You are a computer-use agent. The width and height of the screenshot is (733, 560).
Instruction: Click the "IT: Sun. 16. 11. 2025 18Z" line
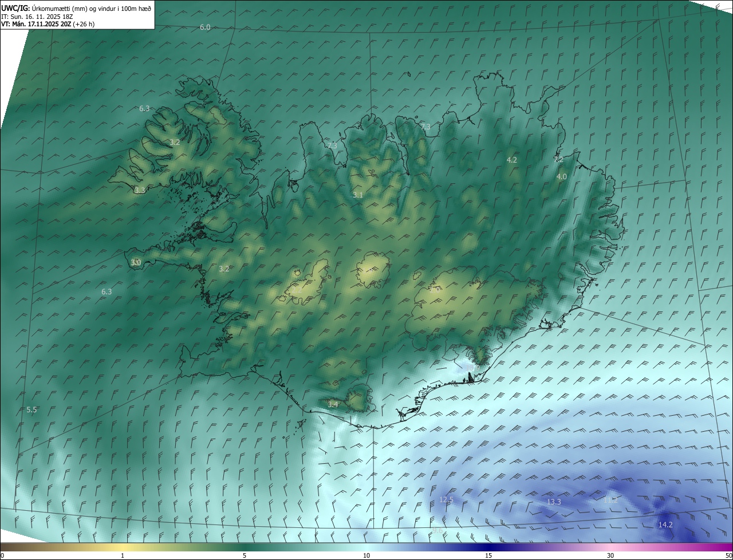coord(37,17)
